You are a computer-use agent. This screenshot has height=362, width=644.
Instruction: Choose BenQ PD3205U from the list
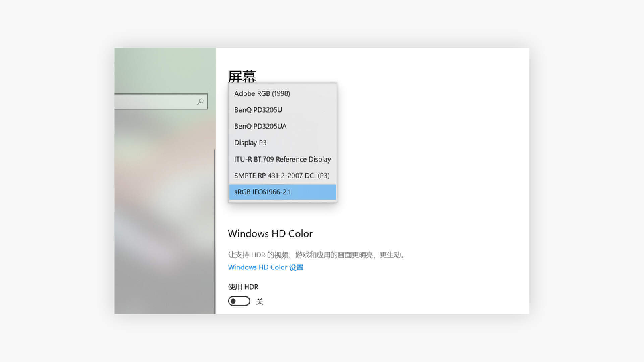(282, 110)
